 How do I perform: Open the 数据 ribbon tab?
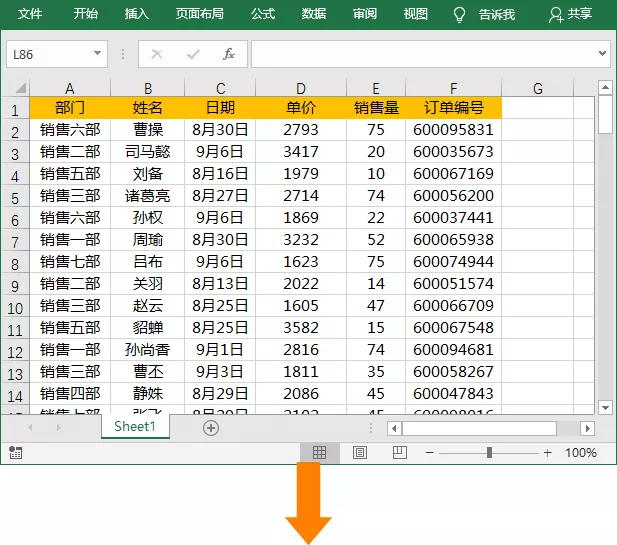(x=314, y=14)
